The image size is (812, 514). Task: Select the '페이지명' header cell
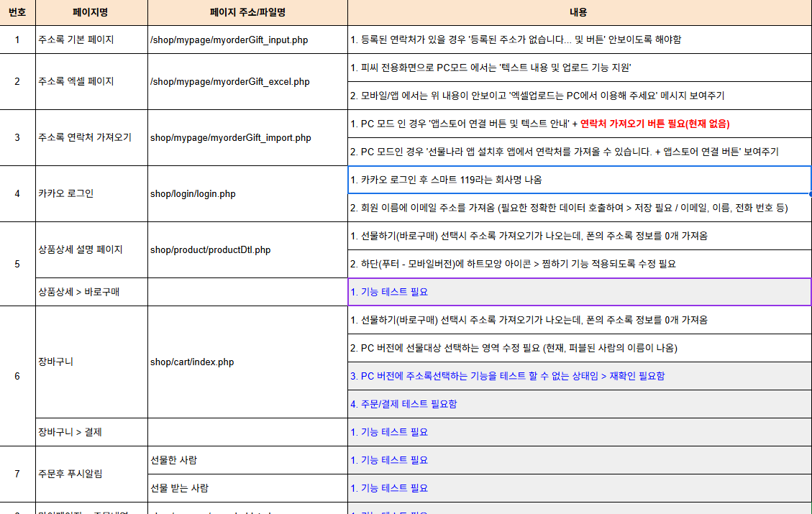pos(91,12)
